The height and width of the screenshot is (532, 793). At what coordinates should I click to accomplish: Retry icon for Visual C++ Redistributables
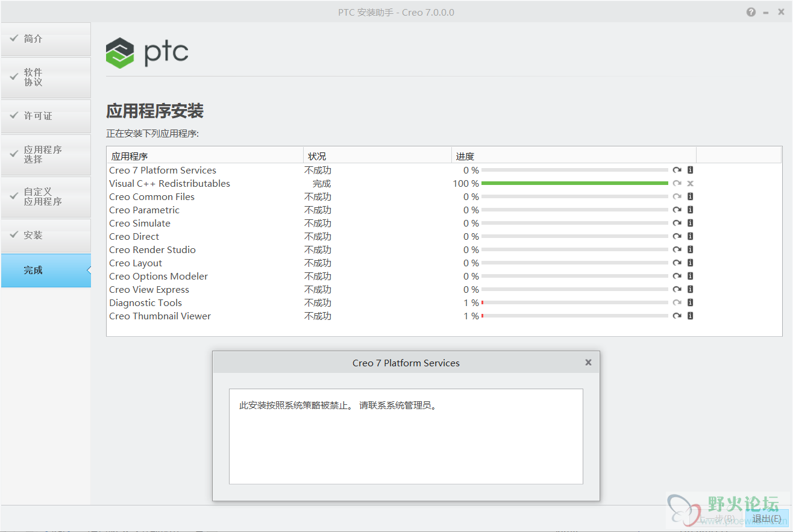coord(677,183)
